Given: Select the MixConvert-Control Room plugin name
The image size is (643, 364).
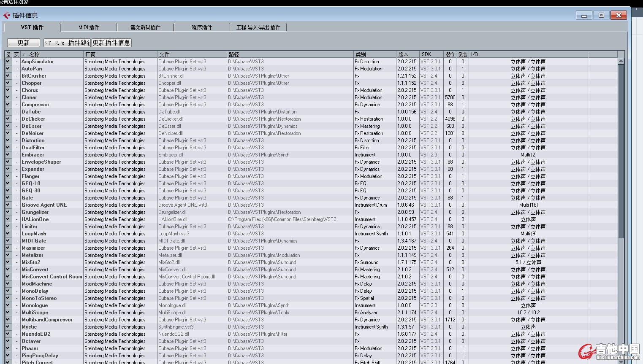Looking at the screenshot, I should click(x=52, y=277).
